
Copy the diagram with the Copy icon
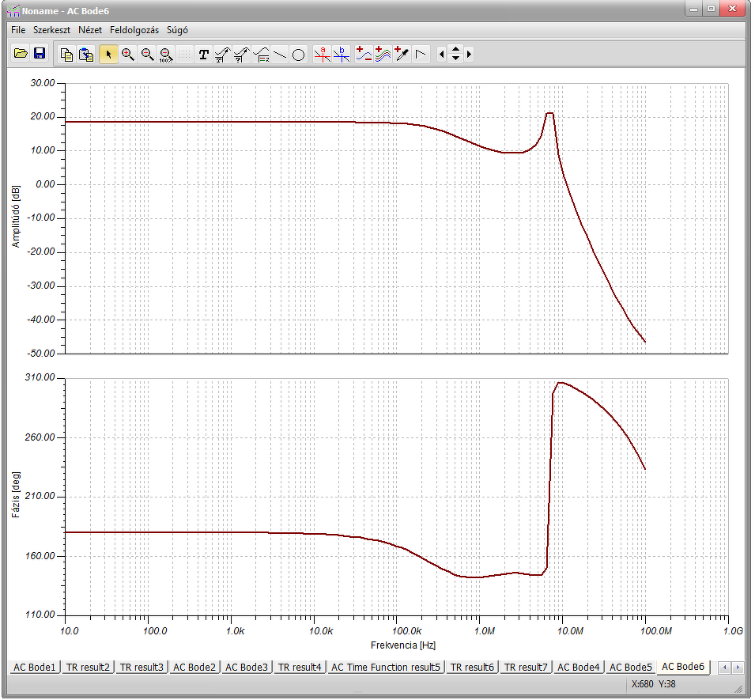(66, 55)
